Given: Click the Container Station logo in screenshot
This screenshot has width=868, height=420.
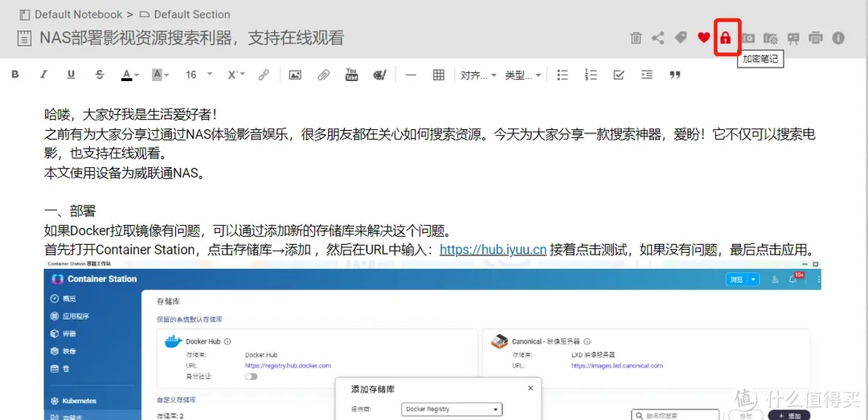Looking at the screenshot, I should (58, 279).
